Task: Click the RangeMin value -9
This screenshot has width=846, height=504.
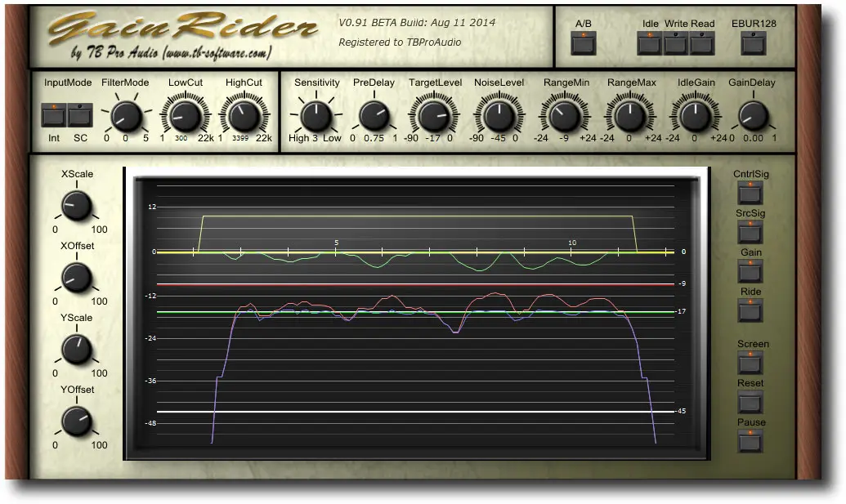Action: (564, 138)
